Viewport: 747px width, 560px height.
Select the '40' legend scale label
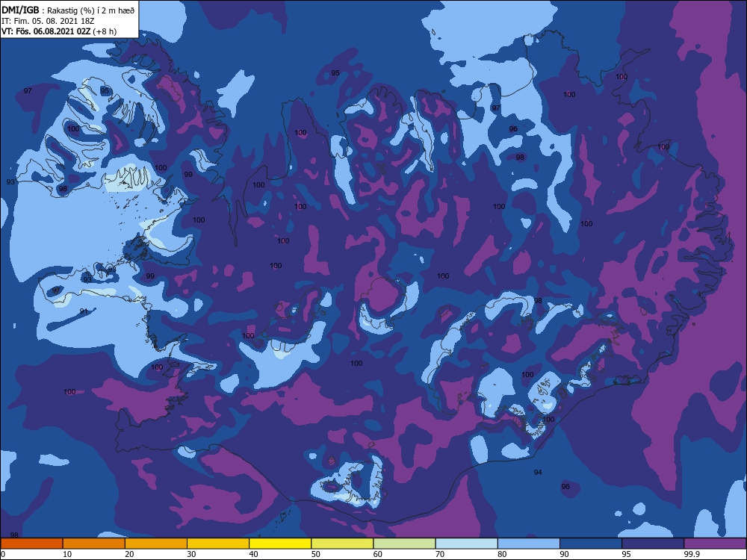coord(253,554)
